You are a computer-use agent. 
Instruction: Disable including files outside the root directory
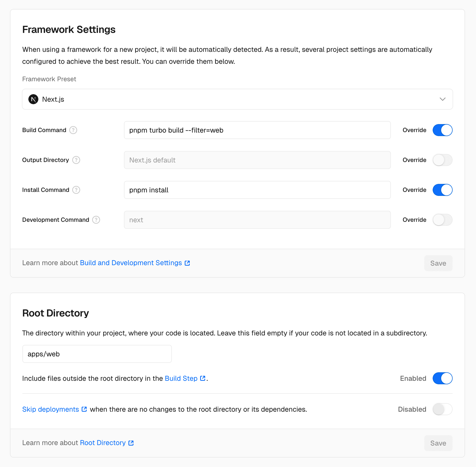442,378
